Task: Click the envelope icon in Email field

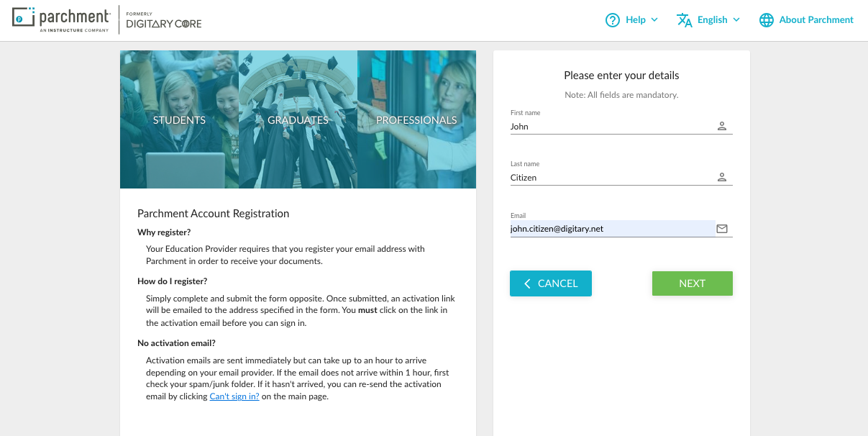Action: coord(722,229)
